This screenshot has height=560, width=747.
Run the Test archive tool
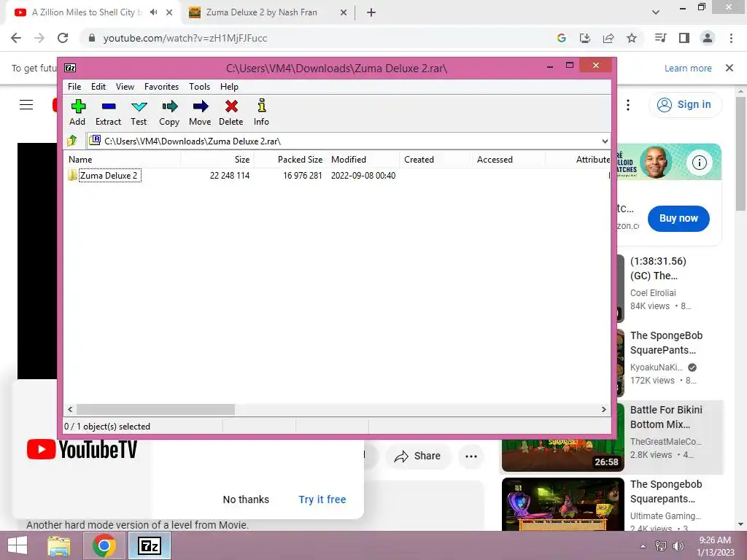[139, 113]
